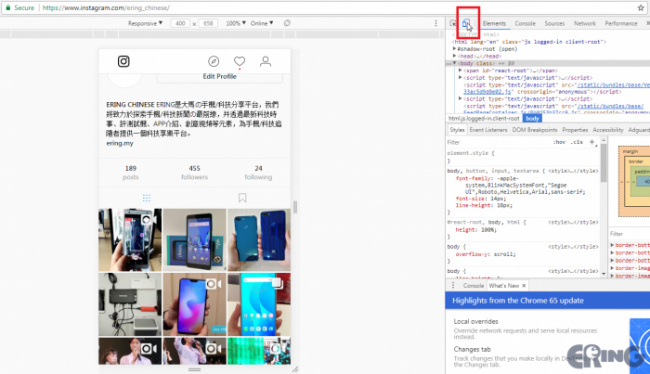Toggle the :hov element state panel
Viewport: 650px width, 374px height.
[559, 142]
